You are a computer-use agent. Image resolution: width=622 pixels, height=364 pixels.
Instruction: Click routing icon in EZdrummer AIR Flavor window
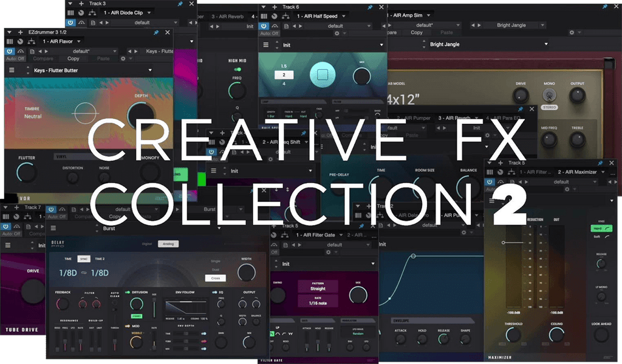pos(32,41)
